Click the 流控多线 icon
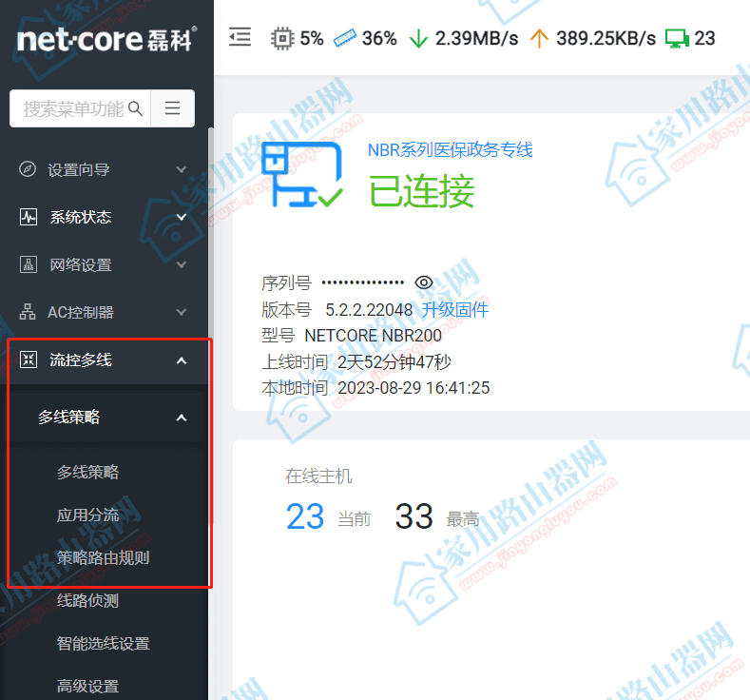The image size is (750, 700). pyautogui.click(x=29, y=360)
